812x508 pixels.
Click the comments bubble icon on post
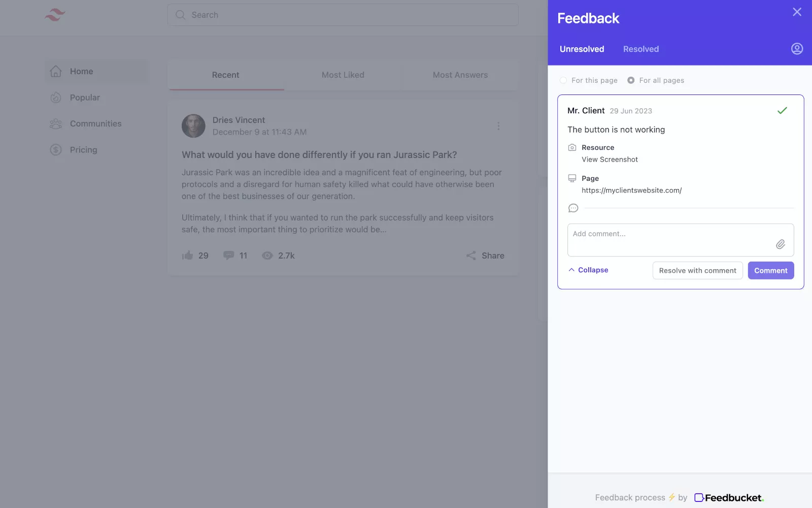pyautogui.click(x=229, y=256)
